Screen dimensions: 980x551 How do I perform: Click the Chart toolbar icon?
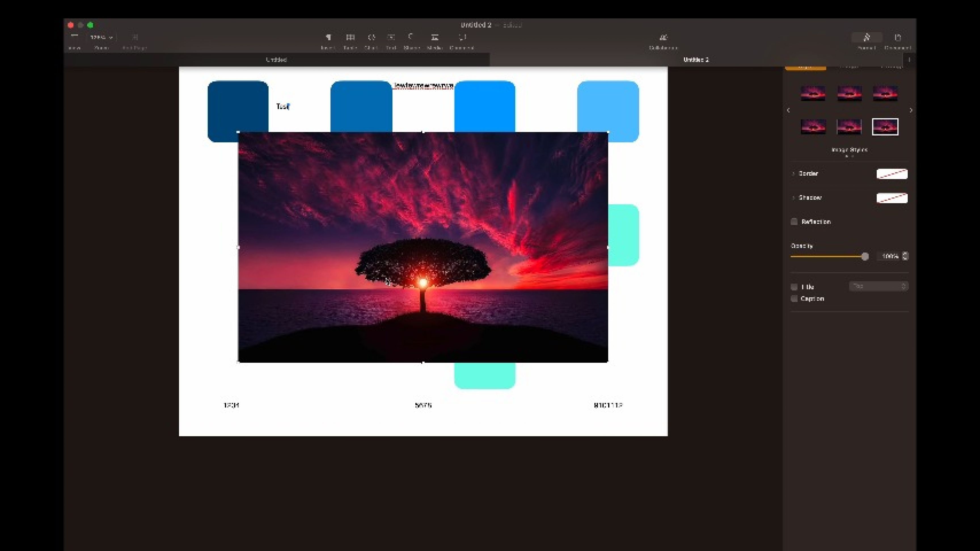pyautogui.click(x=371, y=37)
